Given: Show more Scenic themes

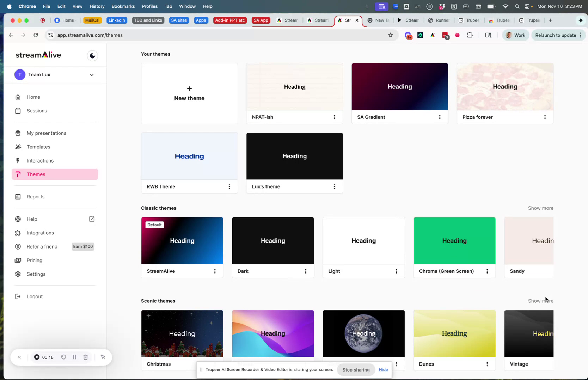Looking at the screenshot, I should click(x=540, y=301).
